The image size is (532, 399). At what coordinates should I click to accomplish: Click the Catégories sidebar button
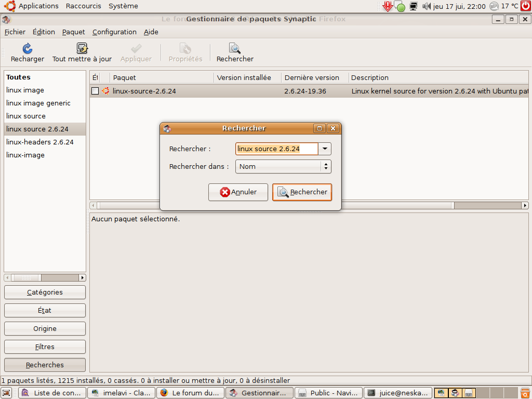[x=45, y=292]
